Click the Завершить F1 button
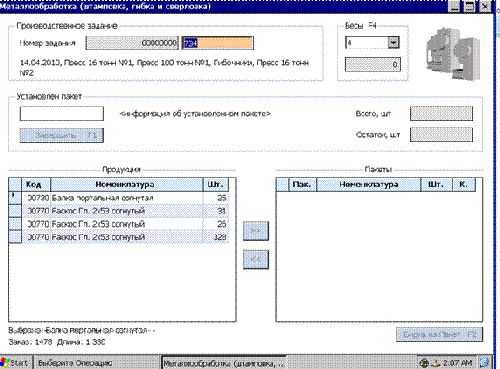 coord(62,135)
